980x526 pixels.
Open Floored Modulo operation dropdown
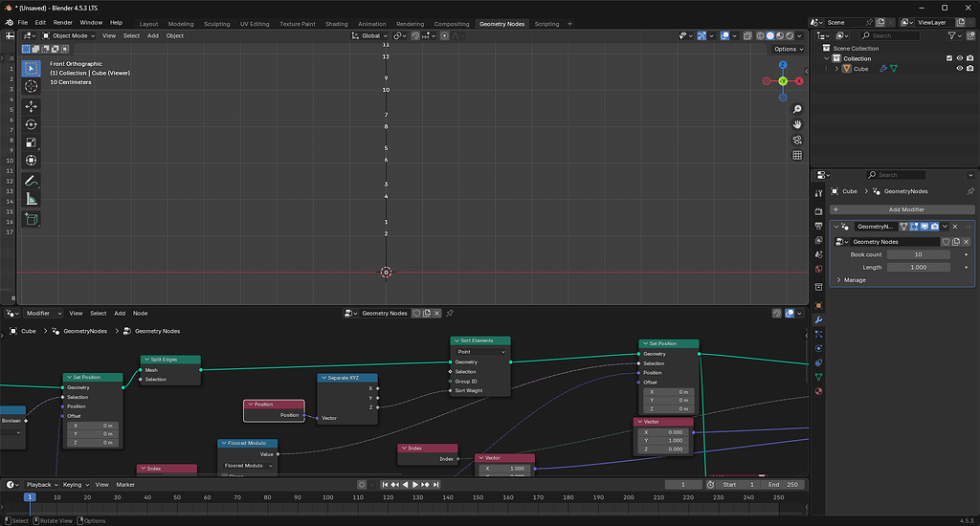coord(248,466)
